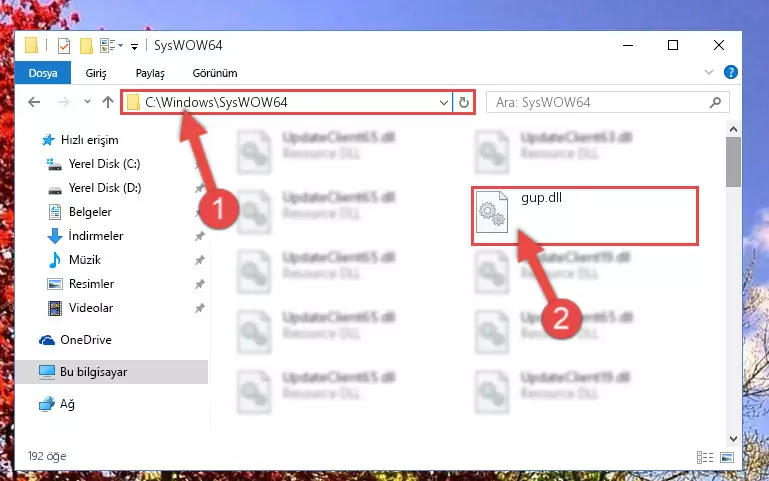Go forward with the right arrow

click(64, 102)
